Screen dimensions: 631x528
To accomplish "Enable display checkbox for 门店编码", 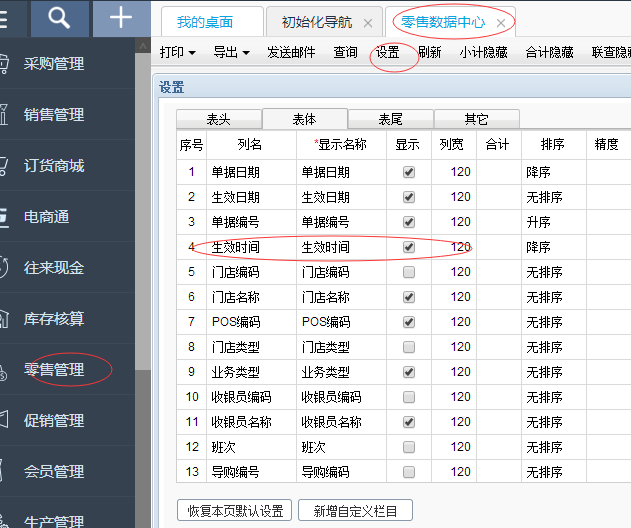I will [x=408, y=272].
